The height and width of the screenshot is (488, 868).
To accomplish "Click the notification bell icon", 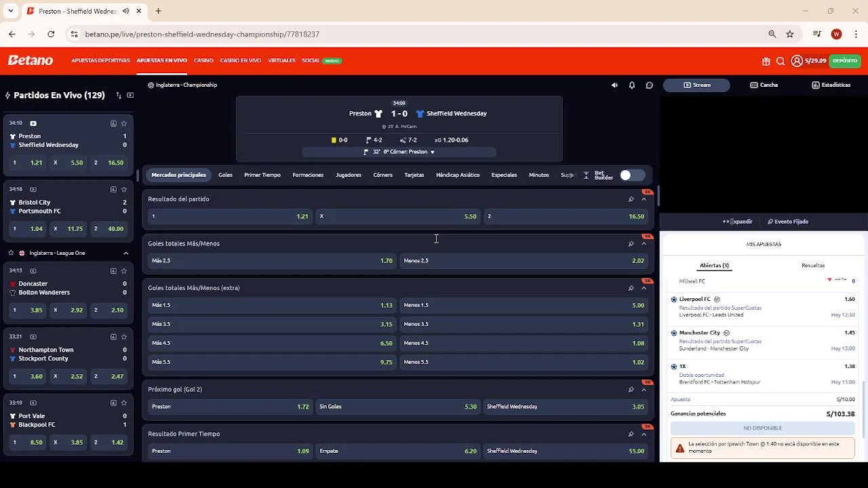I will tap(632, 85).
